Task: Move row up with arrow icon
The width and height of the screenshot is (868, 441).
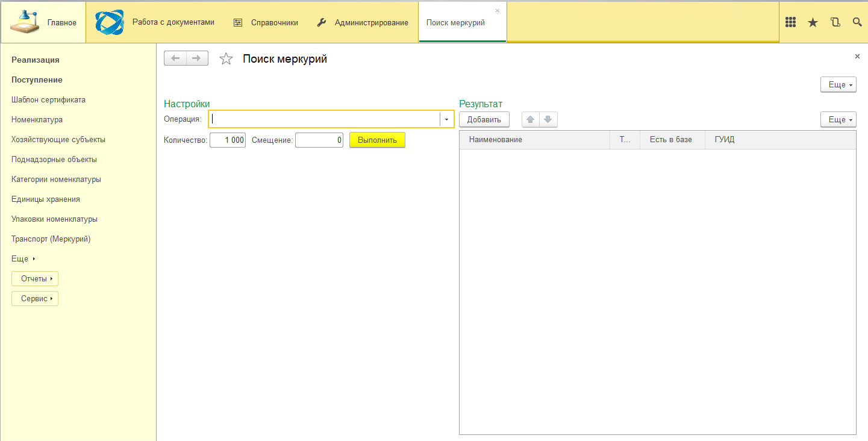Action: point(531,119)
